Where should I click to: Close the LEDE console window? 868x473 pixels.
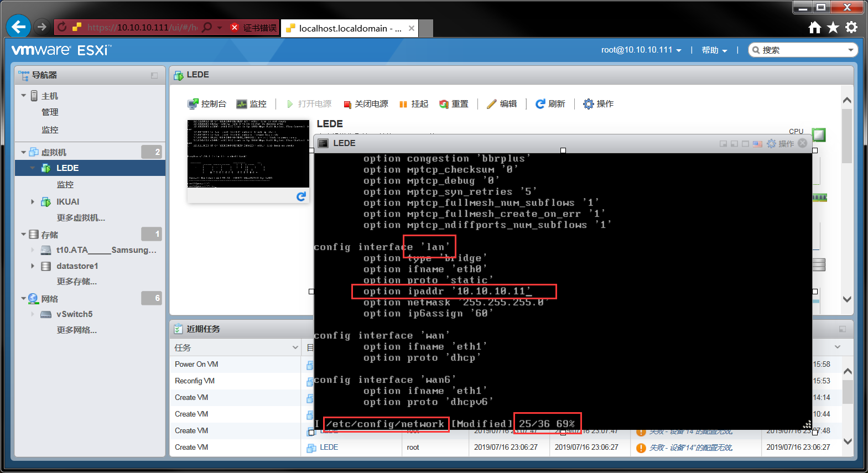tap(803, 143)
